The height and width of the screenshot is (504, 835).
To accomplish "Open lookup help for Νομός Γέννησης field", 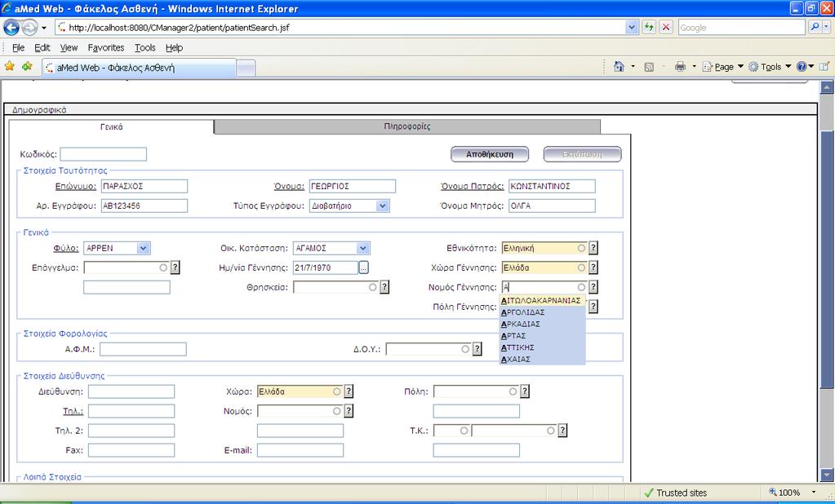I will pos(593,287).
